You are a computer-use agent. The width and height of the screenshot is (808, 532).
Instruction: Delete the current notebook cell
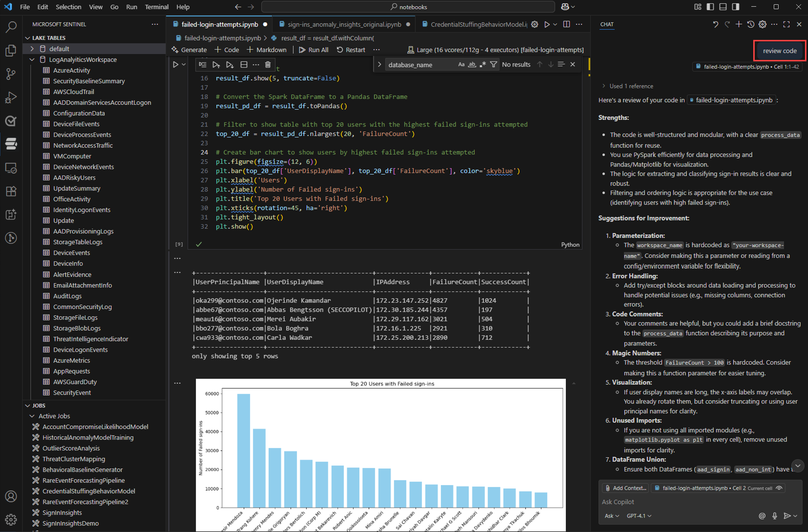(x=268, y=65)
